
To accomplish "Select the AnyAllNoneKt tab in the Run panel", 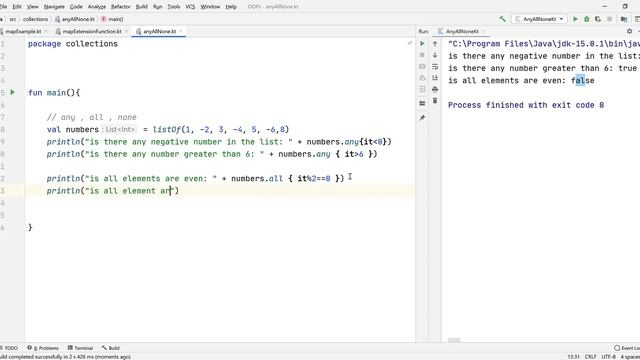I will point(462,31).
